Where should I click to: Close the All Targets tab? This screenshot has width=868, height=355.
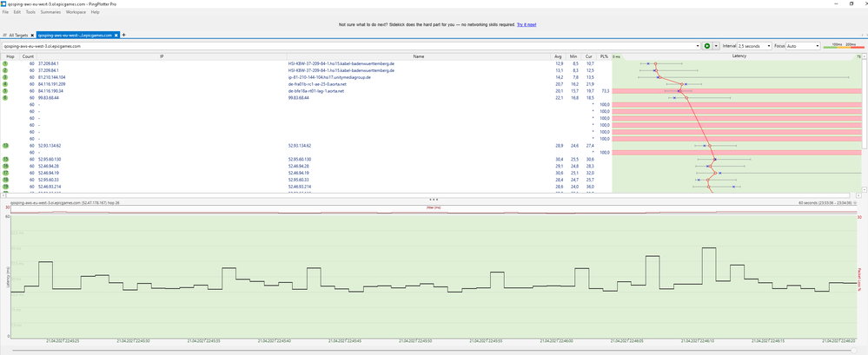point(33,35)
